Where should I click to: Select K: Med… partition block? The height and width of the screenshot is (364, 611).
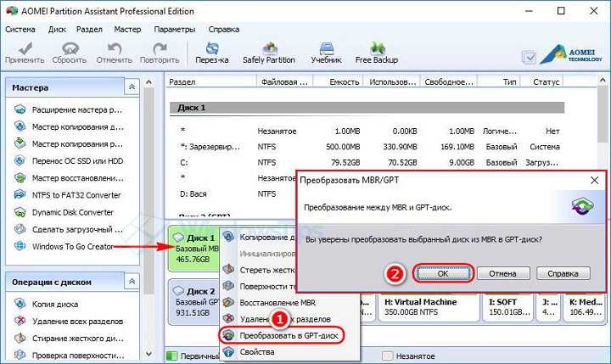coord(585,307)
